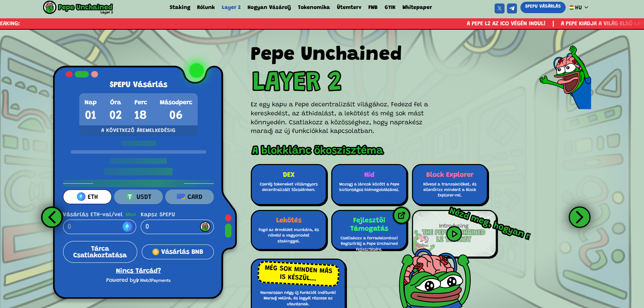This screenshot has width=644, height=308.
Task: Focus the $PEPU receive amount field
Action: pos(177,227)
